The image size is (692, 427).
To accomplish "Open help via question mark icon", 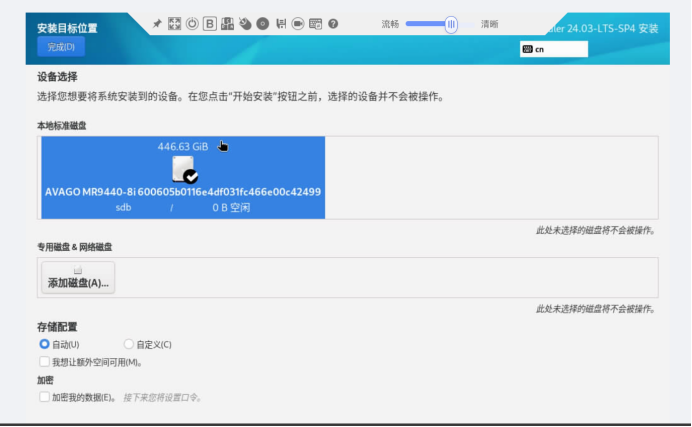I will (x=333, y=24).
